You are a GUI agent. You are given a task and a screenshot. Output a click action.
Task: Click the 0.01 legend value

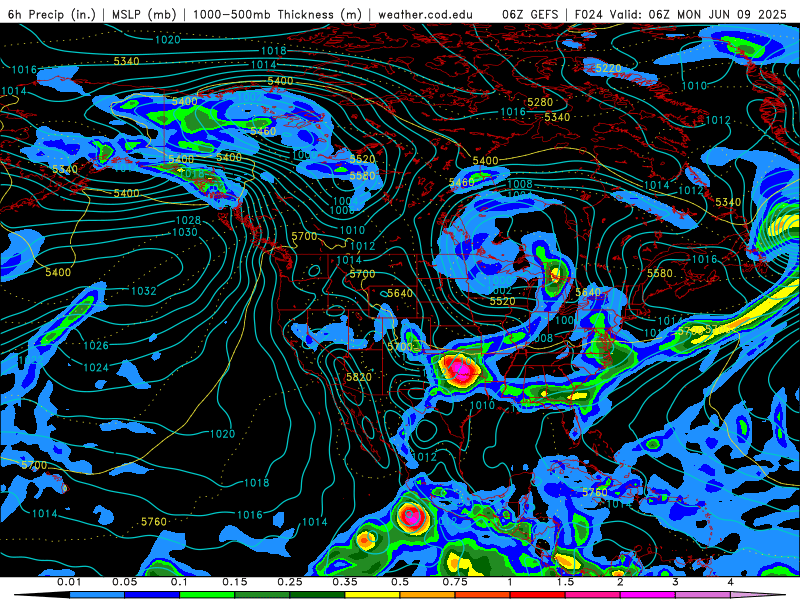point(69,582)
